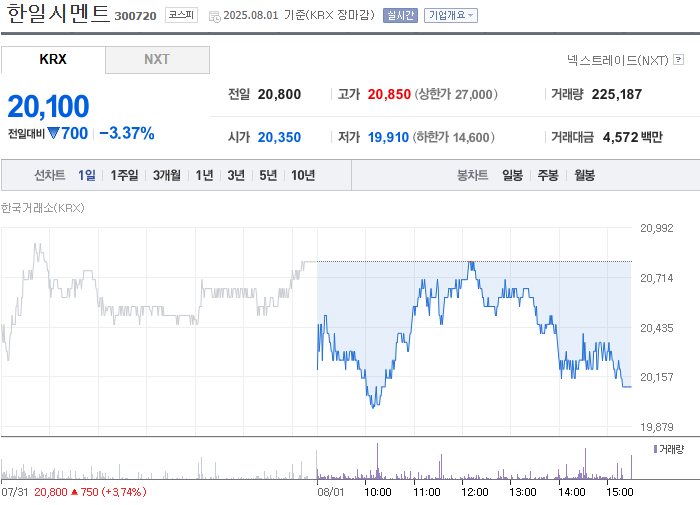
Task: Select the 10년 line chart period
Action: pos(303,175)
